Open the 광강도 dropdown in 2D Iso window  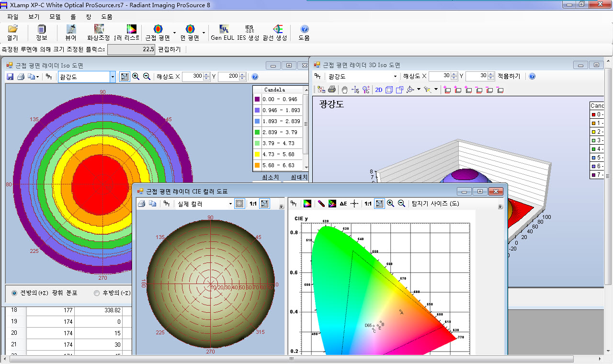[113, 77]
